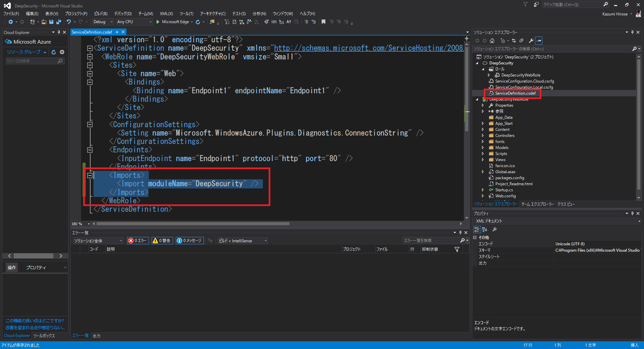The width and height of the screenshot is (644, 349).
Task: Open Properties via the wrench icon in Solution Explorer
Action: (x=531, y=41)
